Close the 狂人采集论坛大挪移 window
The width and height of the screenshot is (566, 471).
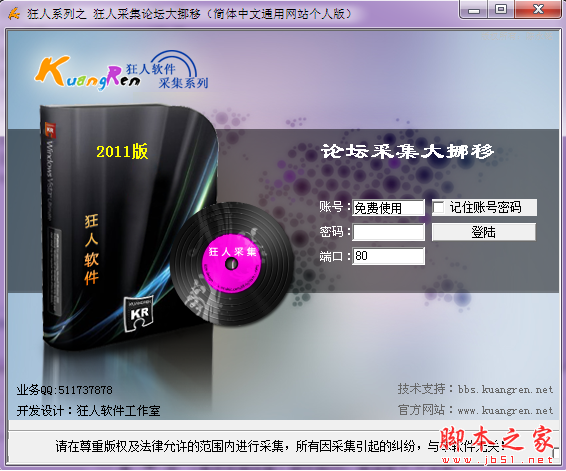539,9
